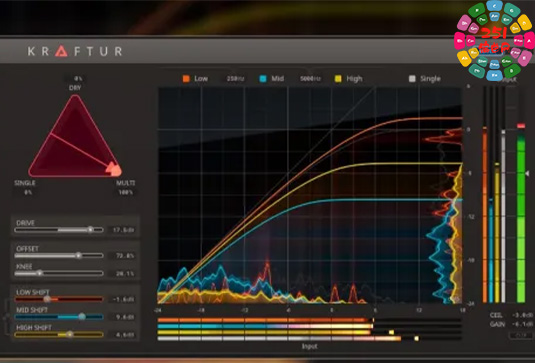Click the GAIN value field

[x=522, y=324]
